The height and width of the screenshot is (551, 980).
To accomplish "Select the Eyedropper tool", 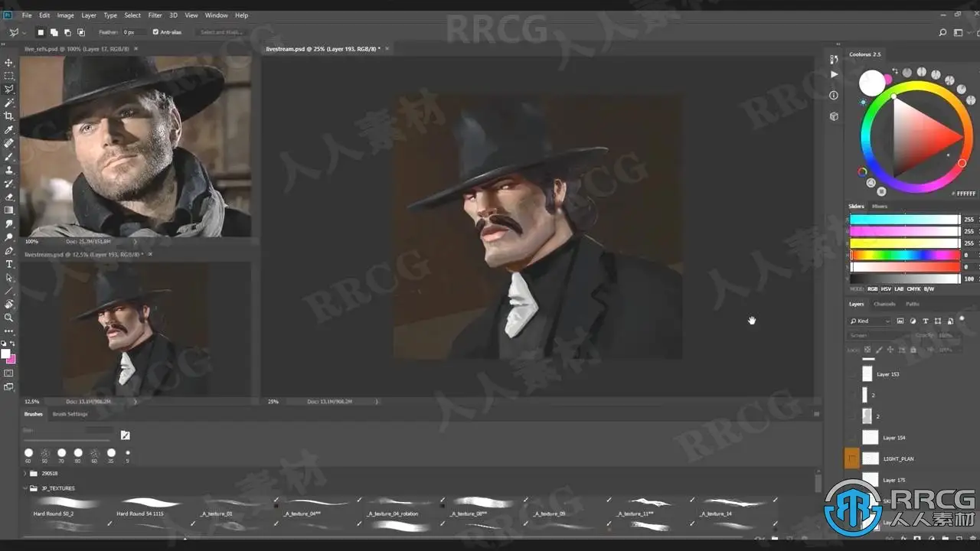I will 9,129.
